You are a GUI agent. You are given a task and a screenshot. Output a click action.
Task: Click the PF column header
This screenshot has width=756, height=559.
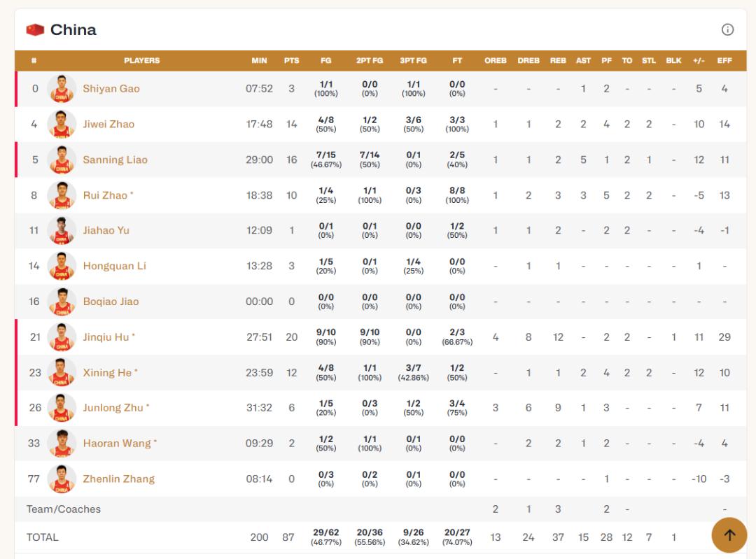606,61
